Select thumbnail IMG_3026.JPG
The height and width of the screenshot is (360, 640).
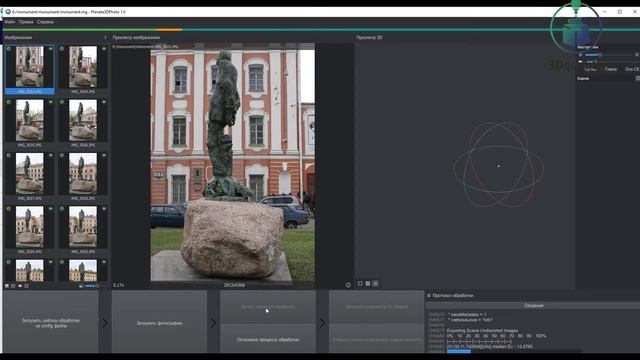pyautogui.click(x=83, y=123)
